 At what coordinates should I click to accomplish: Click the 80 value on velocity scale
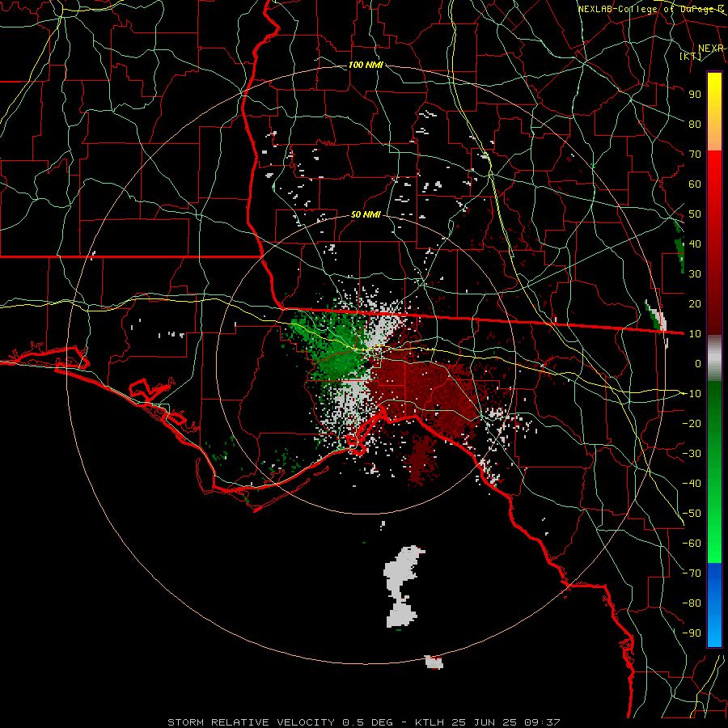[x=695, y=124]
